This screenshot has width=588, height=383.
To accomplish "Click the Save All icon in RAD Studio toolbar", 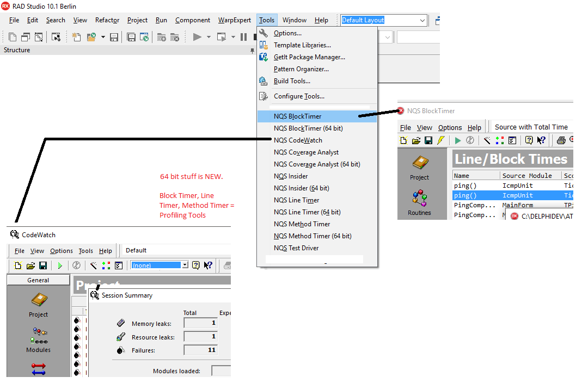I will (131, 37).
